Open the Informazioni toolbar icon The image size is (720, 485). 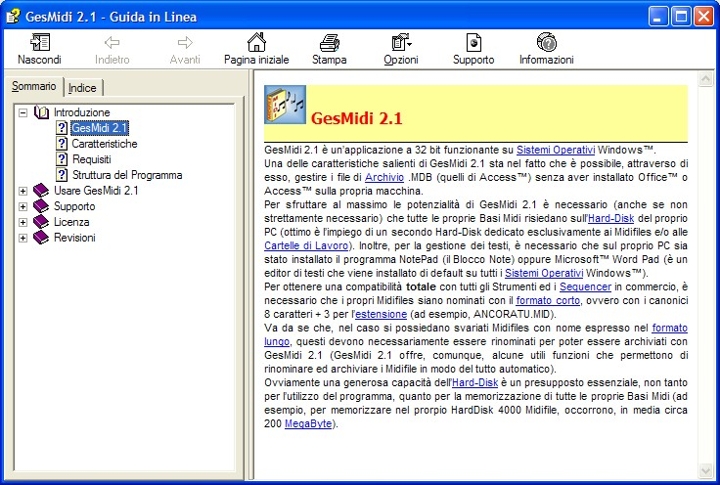click(x=546, y=42)
